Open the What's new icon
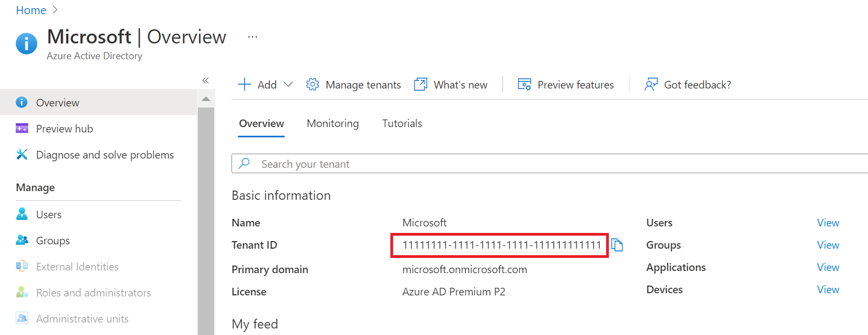868x335 pixels. pyautogui.click(x=421, y=84)
